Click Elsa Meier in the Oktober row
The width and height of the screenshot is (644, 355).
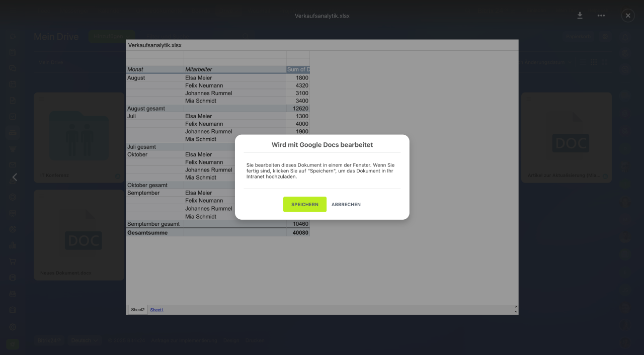tap(198, 154)
